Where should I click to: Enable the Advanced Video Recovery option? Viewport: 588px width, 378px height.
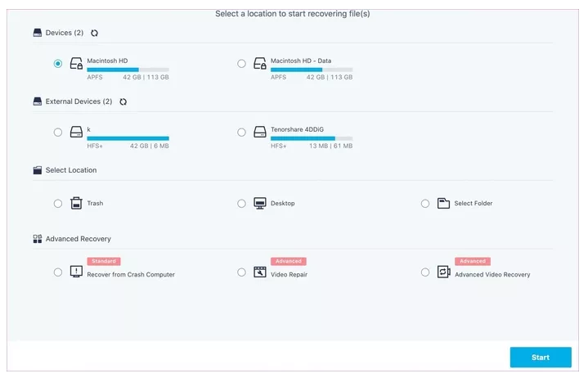pos(425,272)
